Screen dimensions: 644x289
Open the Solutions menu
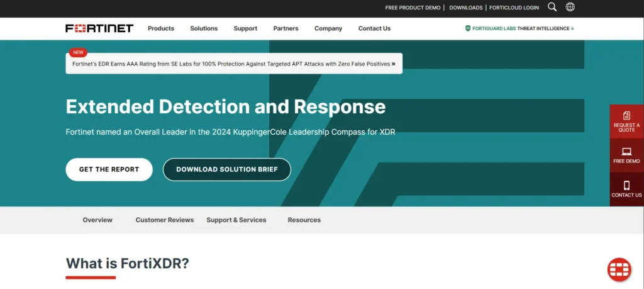204,28
